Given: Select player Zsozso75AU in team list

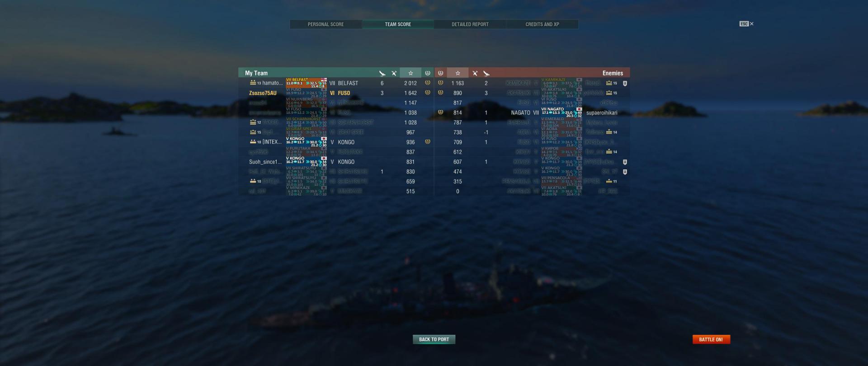Looking at the screenshot, I should pyautogui.click(x=263, y=93).
